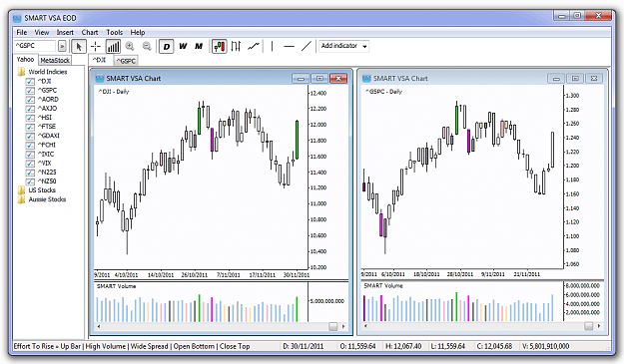Click the US Stocks folder icon
Screen dimensions: 624x364
point(21,190)
